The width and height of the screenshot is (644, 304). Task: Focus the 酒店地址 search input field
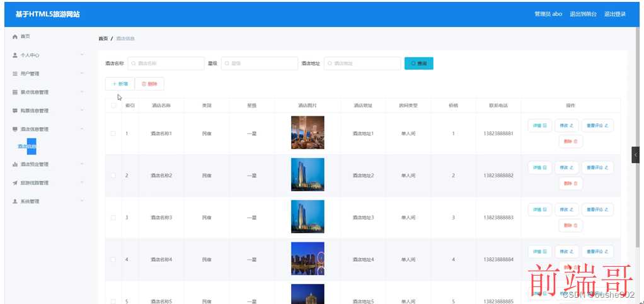362,64
